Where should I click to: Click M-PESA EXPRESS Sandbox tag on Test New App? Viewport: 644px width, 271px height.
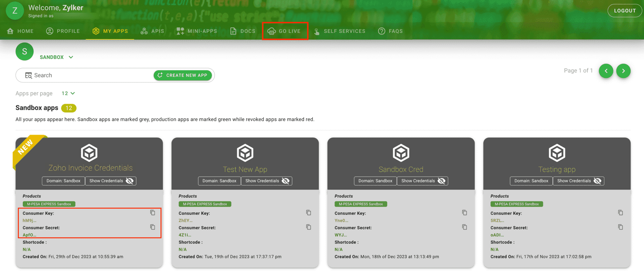coord(205,204)
